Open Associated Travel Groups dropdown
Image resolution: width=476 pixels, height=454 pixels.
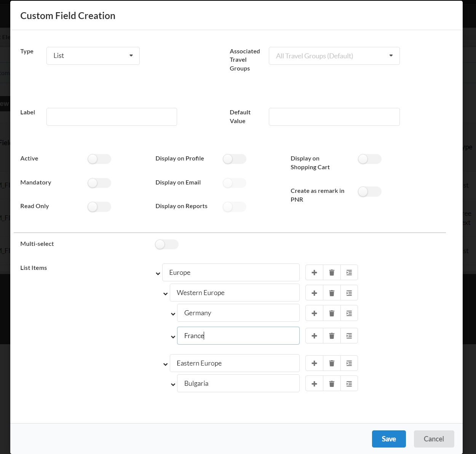(334, 56)
